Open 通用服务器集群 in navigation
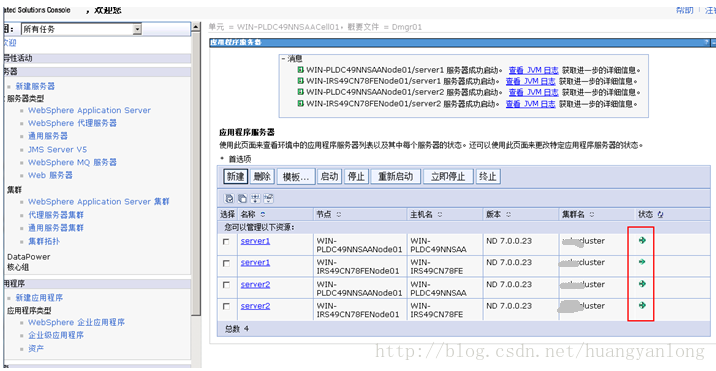The image size is (716, 371). (56, 228)
